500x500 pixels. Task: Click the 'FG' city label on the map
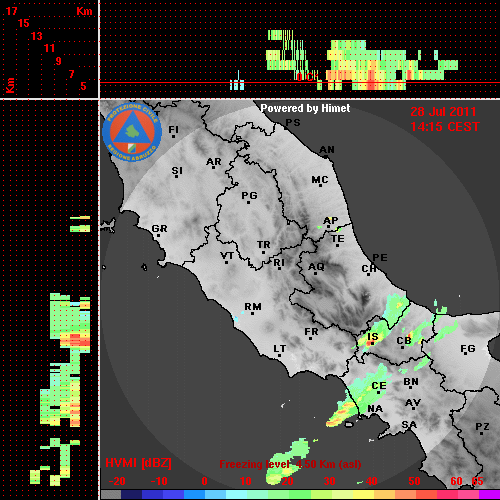[x=468, y=349]
